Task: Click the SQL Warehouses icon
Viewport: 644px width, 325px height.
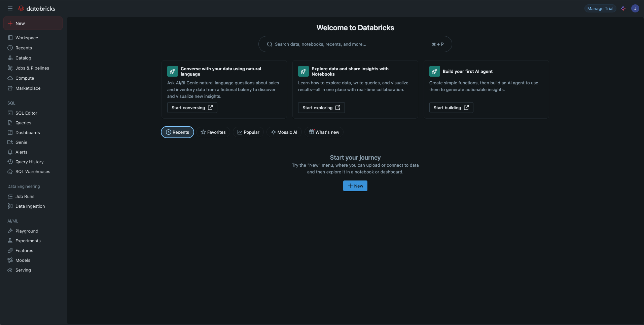Action: pos(10,171)
